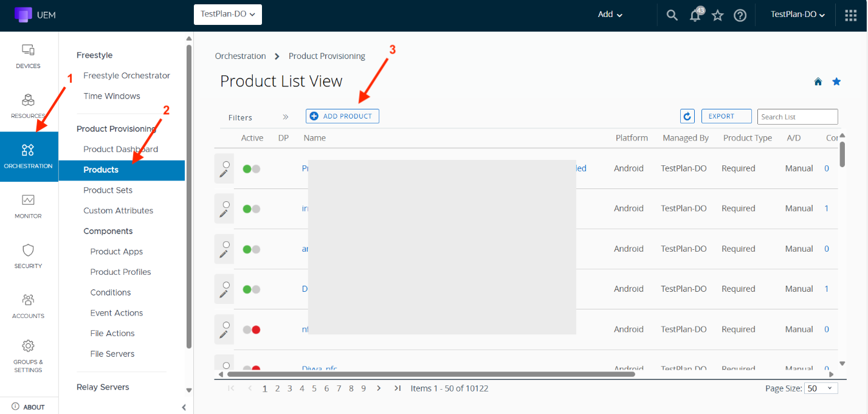Viewport: 868px width, 414px height.
Task: Select Freestyle Orchestrator menu item
Action: pos(126,75)
